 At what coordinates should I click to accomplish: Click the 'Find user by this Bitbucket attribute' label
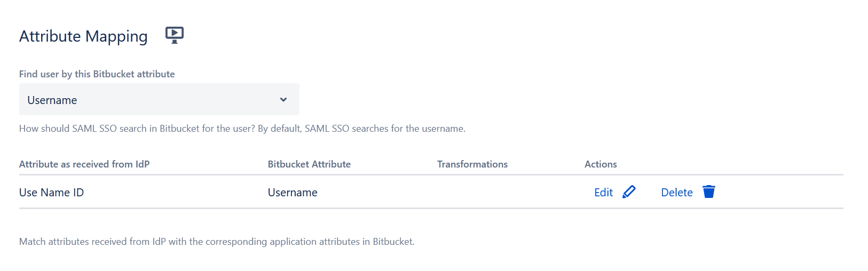point(97,74)
